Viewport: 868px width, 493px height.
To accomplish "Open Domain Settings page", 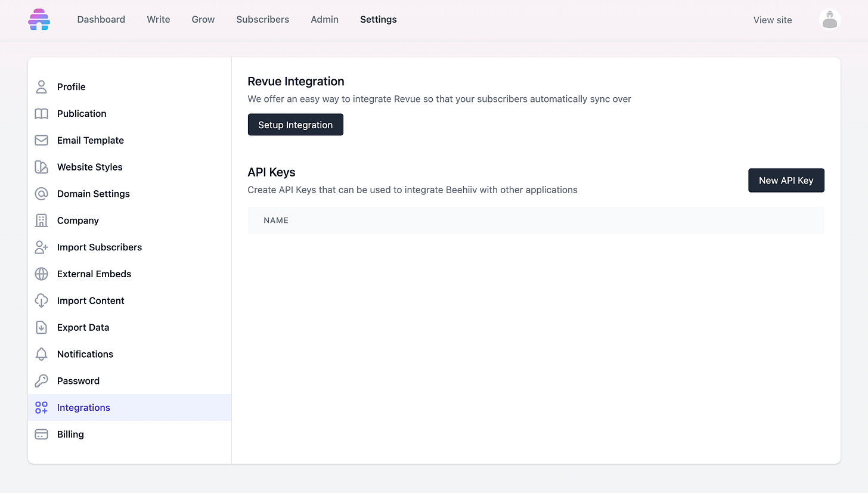I will tap(130, 194).
